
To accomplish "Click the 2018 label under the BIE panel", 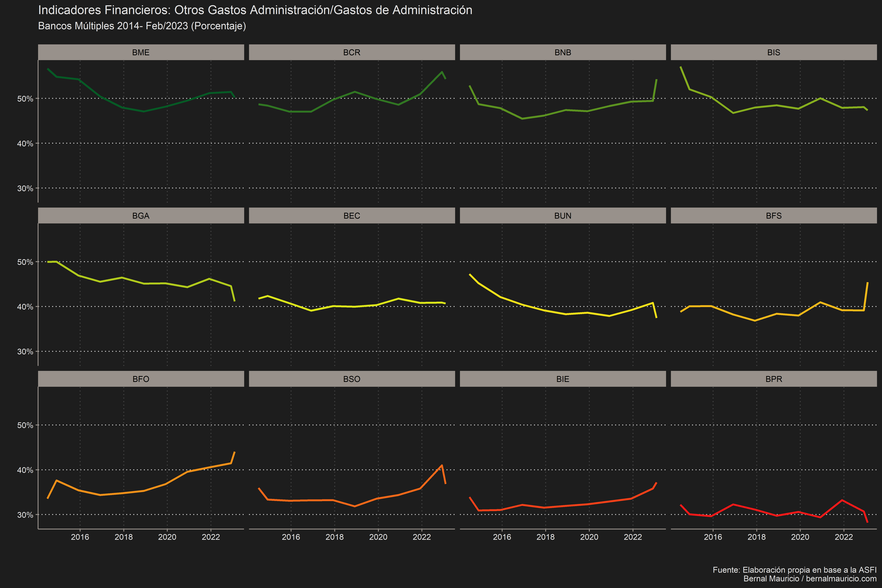I will (546, 537).
